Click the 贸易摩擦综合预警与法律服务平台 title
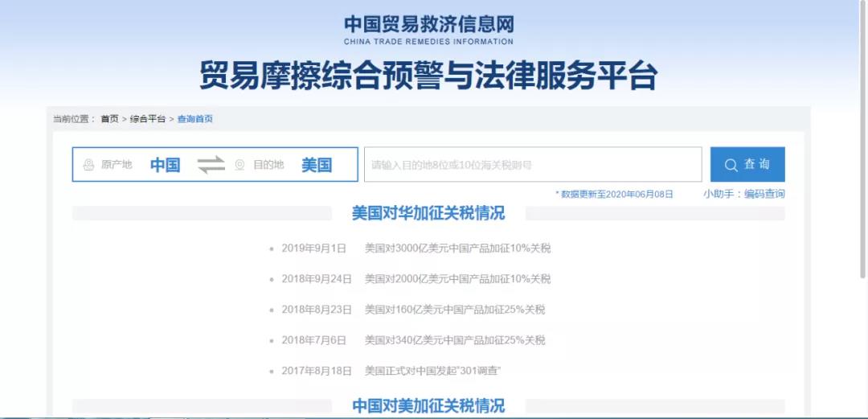The height and width of the screenshot is (419, 868). pyautogui.click(x=428, y=76)
